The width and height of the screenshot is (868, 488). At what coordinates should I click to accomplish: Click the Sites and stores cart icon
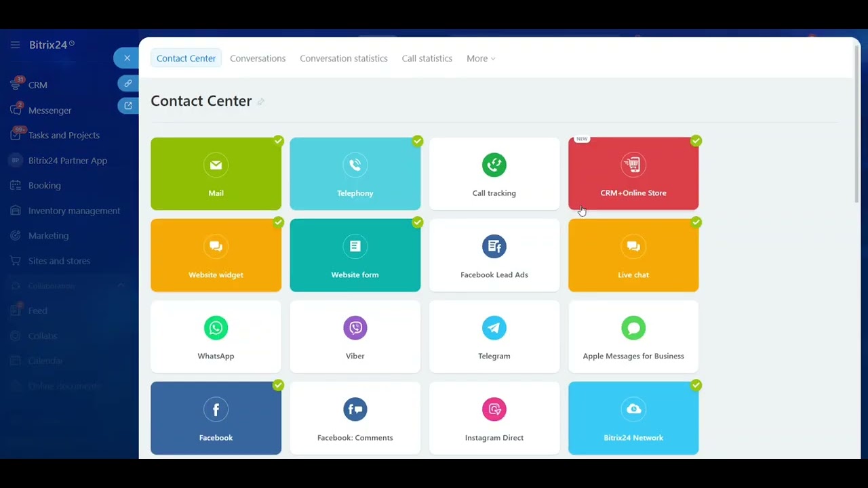coord(16,260)
